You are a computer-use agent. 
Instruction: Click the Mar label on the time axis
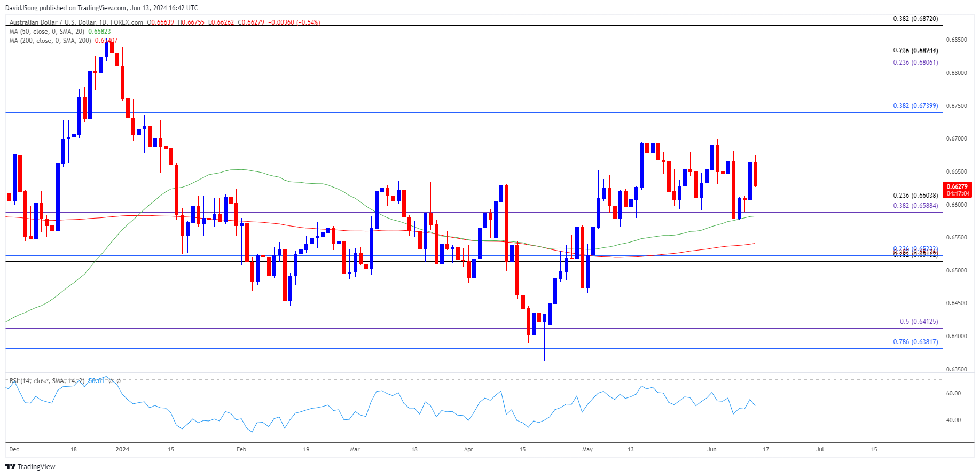pos(355,450)
